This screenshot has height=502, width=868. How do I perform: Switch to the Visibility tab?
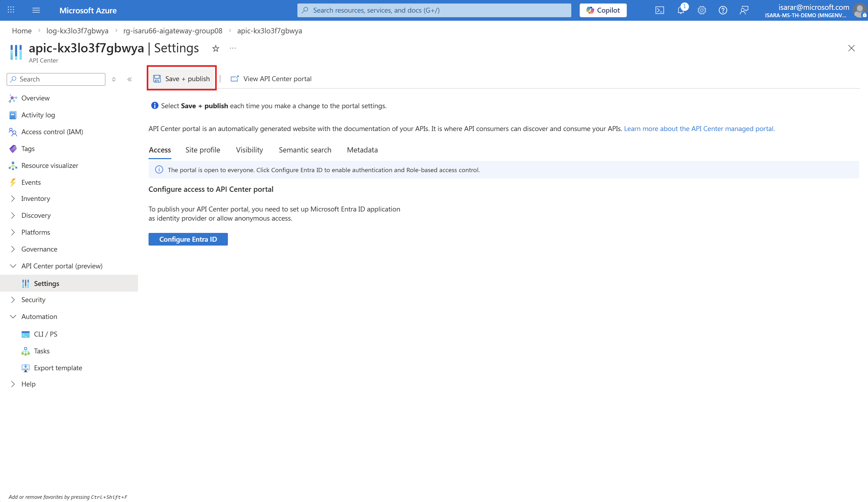pos(249,150)
